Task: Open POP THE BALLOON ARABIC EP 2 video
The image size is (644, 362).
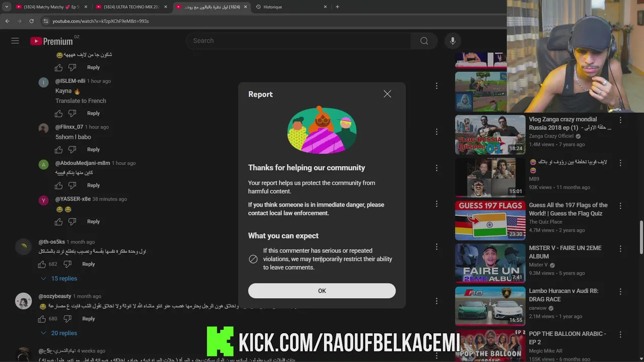Action: pos(490,346)
